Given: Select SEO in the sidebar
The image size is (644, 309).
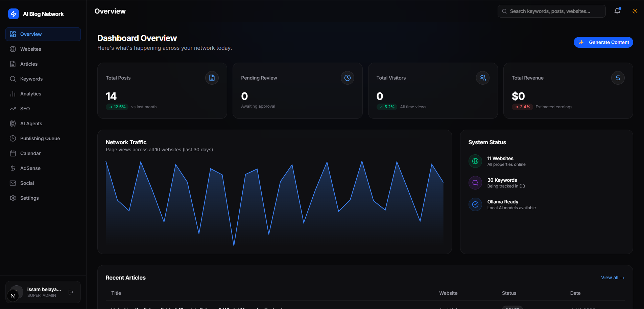Looking at the screenshot, I should [x=43, y=109].
